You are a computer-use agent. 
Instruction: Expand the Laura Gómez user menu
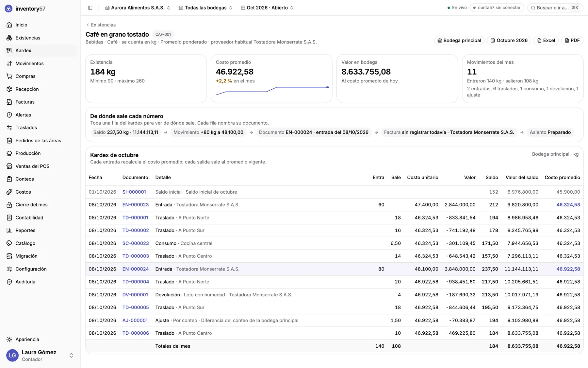click(x=40, y=356)
